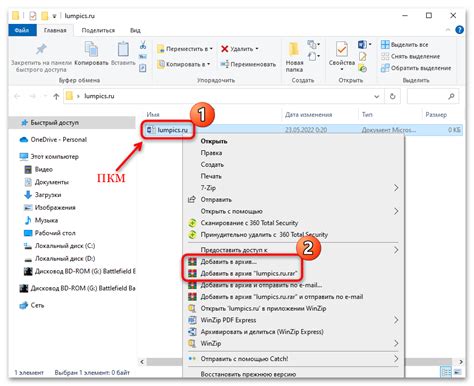Click the horizontal scrollbar left arrow
This screenshot has height=386, width=474.
click(142, 361)
